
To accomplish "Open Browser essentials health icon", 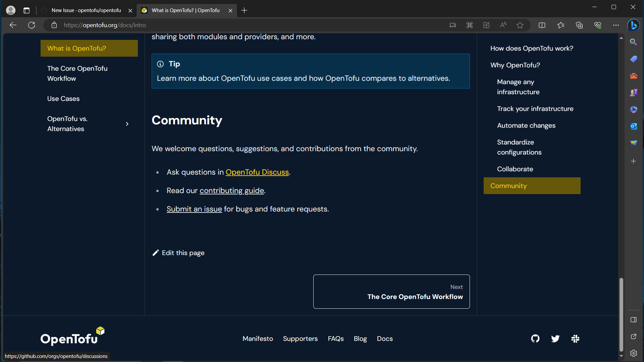I will click(598, 25).
